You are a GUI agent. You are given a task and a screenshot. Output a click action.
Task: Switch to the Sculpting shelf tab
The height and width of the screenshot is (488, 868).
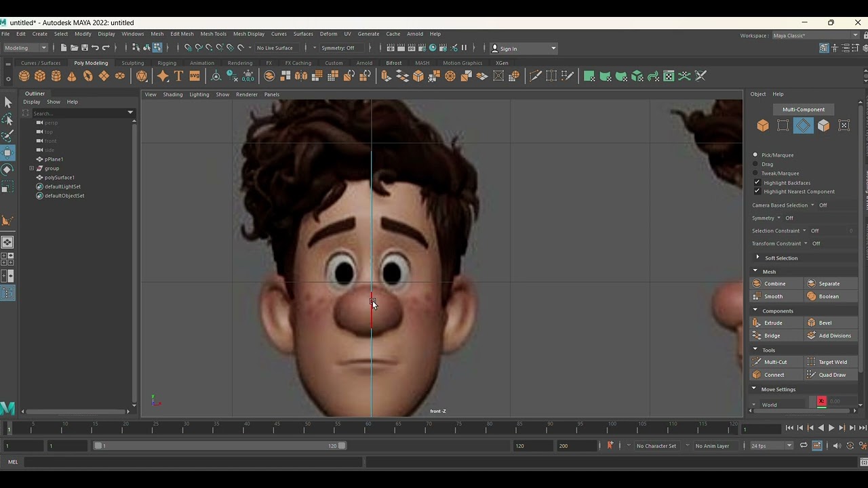(x=132, y=63)
